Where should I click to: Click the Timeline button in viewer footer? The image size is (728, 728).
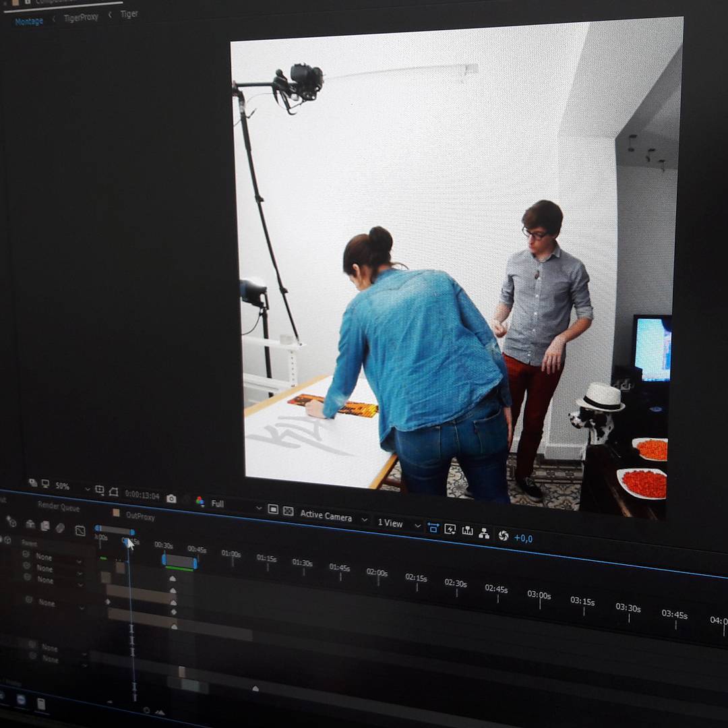click(467, 531)
